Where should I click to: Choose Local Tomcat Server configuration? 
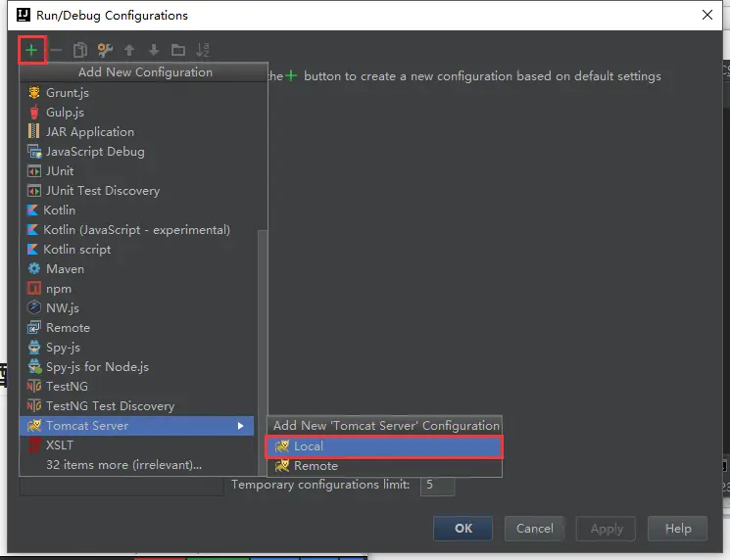[x=384, y=446]
